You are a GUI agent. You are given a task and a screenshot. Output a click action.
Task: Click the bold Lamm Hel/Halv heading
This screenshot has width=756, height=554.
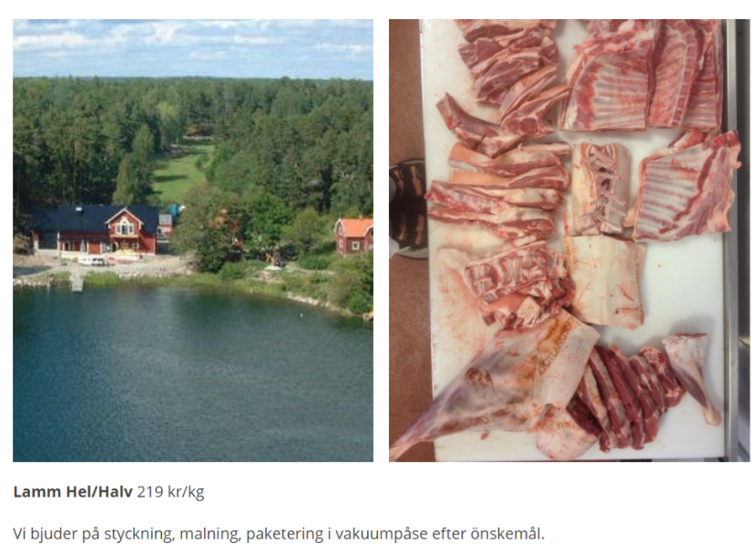(73, 492)
